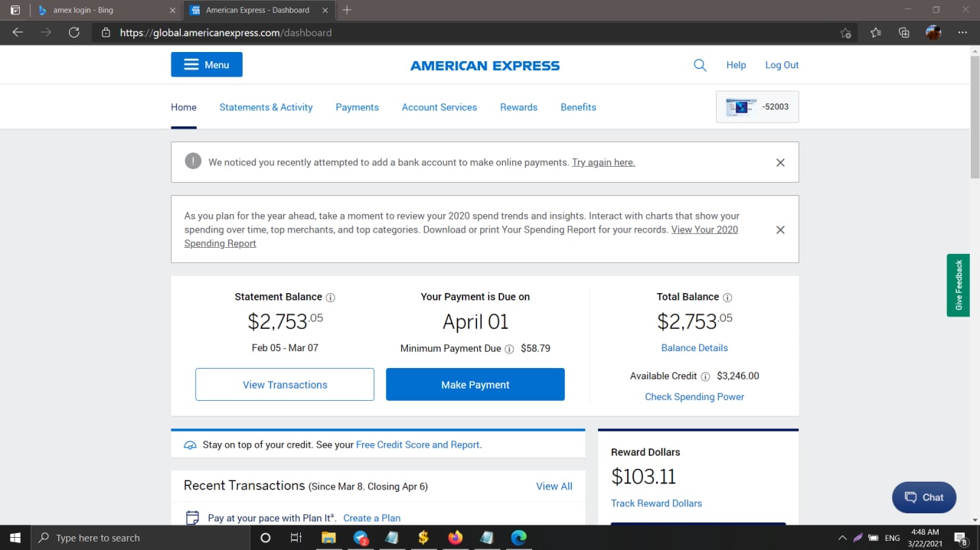Open card account selector ending 52003
This screenshot has width=980, height=550.
(x=756, y=107)
